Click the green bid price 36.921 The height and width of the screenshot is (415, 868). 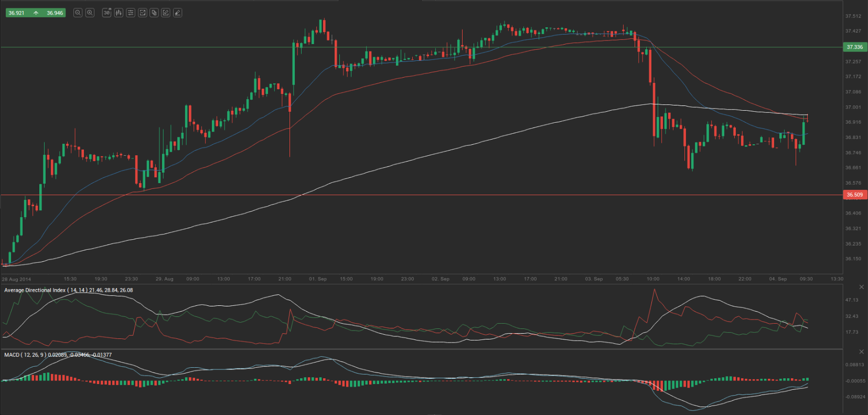pyautogui.click(x=16, y=13)
